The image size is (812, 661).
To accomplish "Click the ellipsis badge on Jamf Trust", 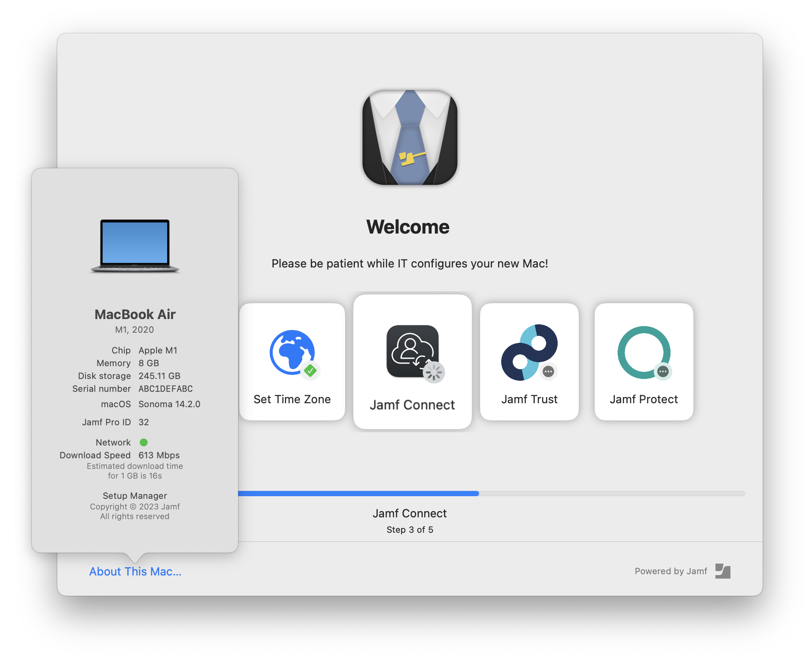I will click(x=548, y=372).
